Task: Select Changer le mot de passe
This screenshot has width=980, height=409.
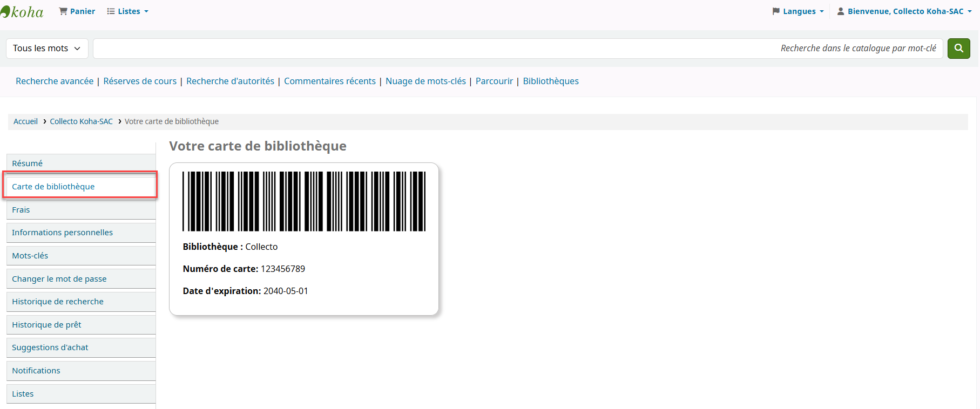Action: click(x=59, y=279)
